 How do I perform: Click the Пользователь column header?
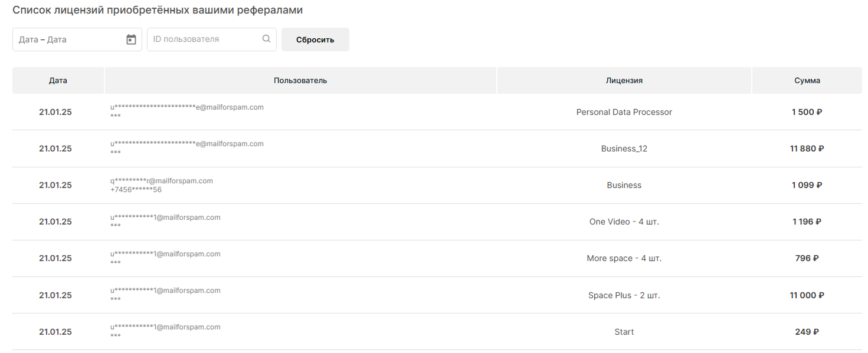[300, 80]
